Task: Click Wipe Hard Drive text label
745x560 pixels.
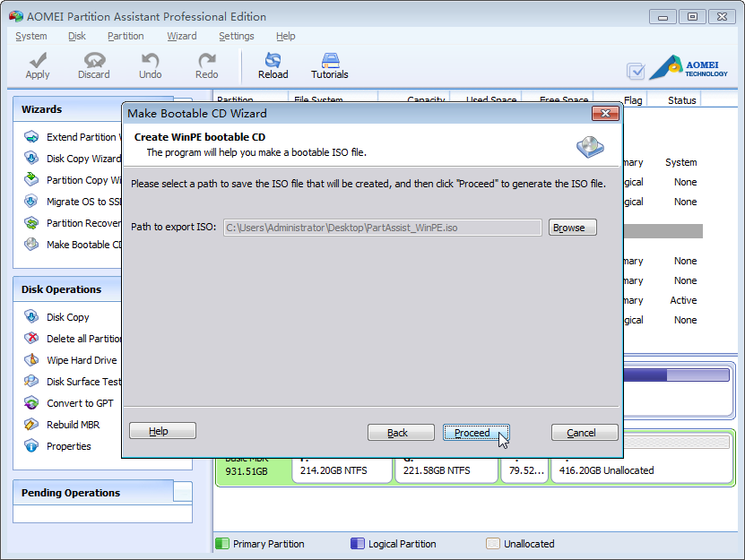Action: 82,360
